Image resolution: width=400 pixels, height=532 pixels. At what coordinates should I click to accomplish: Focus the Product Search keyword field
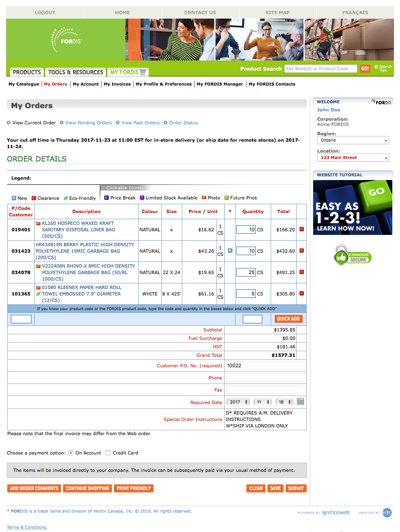click(x=320, y=69)
